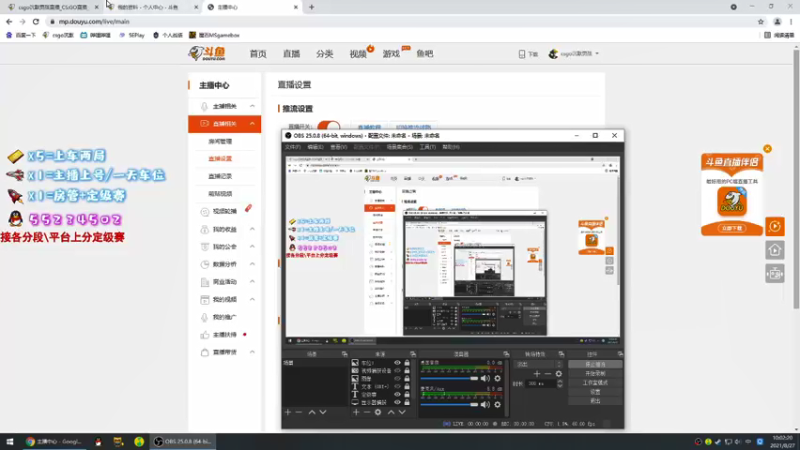
Task: Open transition properties gear icon
Action: point(559,374)
